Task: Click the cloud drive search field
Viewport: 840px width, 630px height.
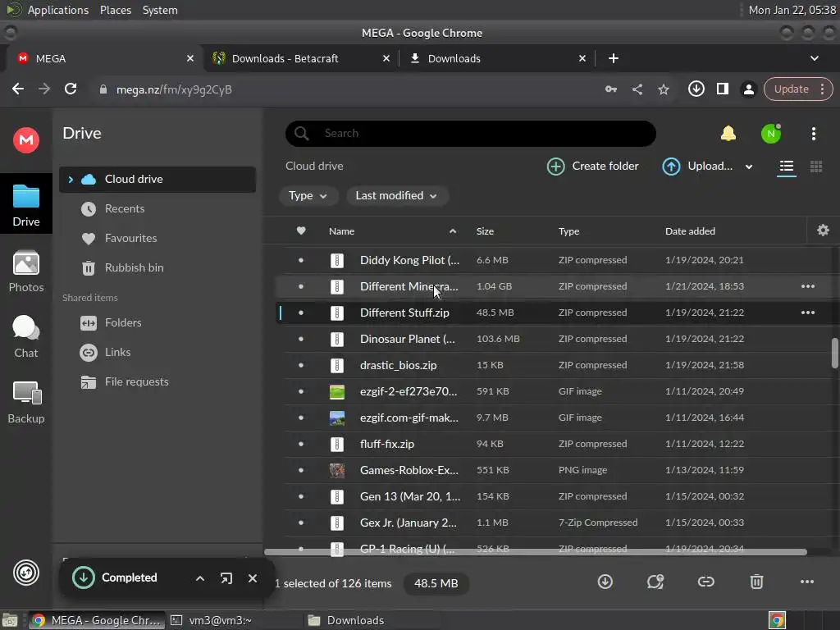Action: click(471, 134)
